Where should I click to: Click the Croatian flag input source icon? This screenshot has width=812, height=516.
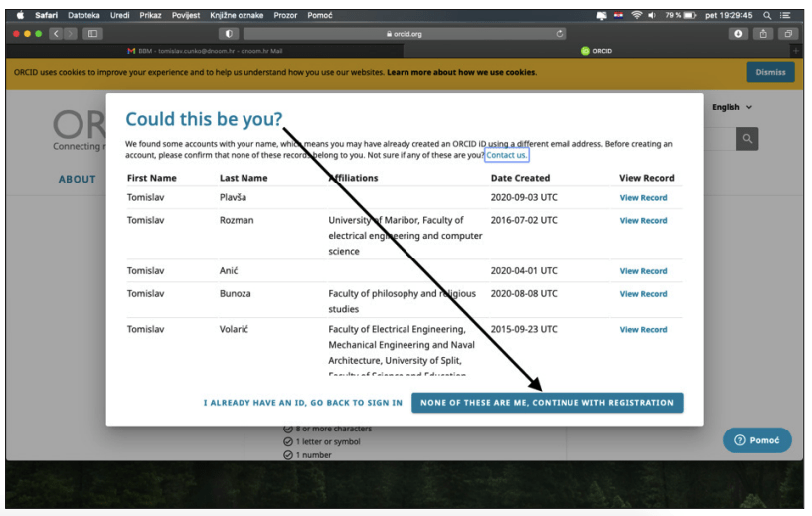618,15
